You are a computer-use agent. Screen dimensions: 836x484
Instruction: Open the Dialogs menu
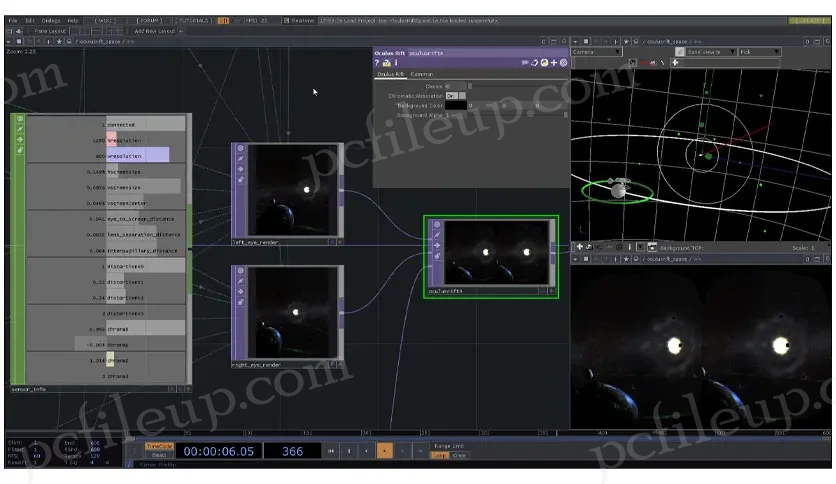click(50, 20)
